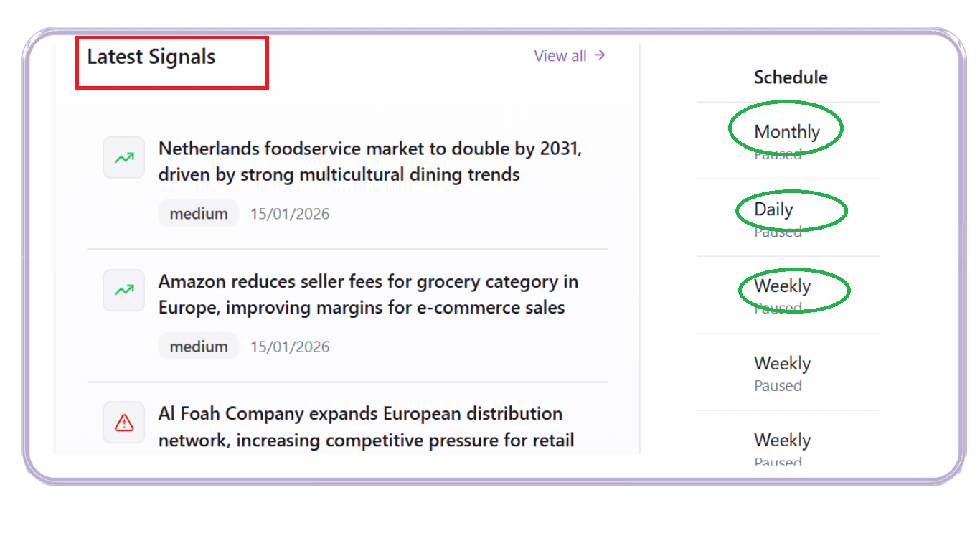Select the Daily schedule entry
Image resolution: width=980 pixels, height=551 pixels.
[773, 209]
